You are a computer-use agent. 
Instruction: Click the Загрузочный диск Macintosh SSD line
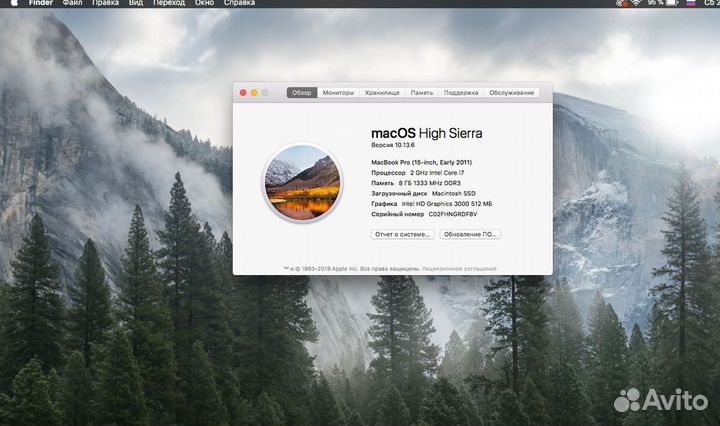423,193
